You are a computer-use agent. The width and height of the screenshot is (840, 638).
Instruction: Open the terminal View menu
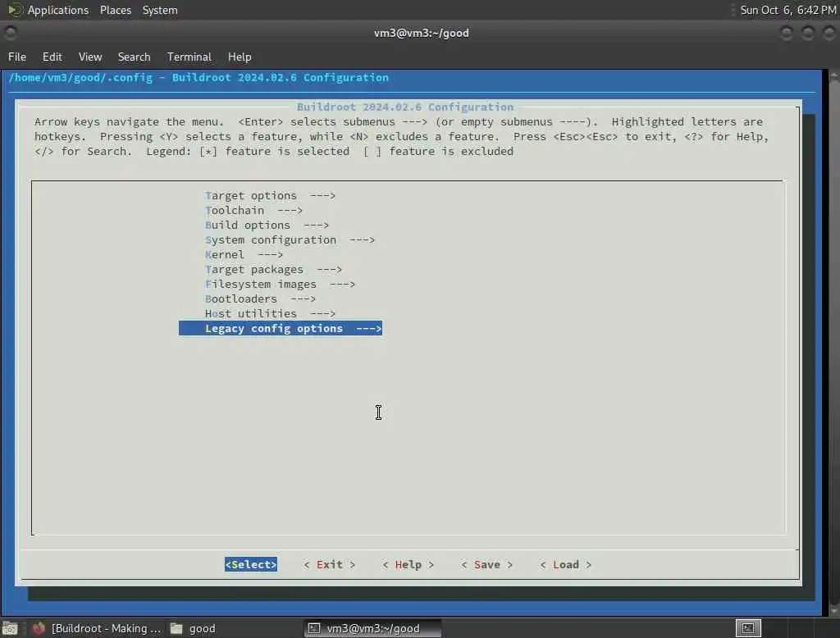(90, 57)
